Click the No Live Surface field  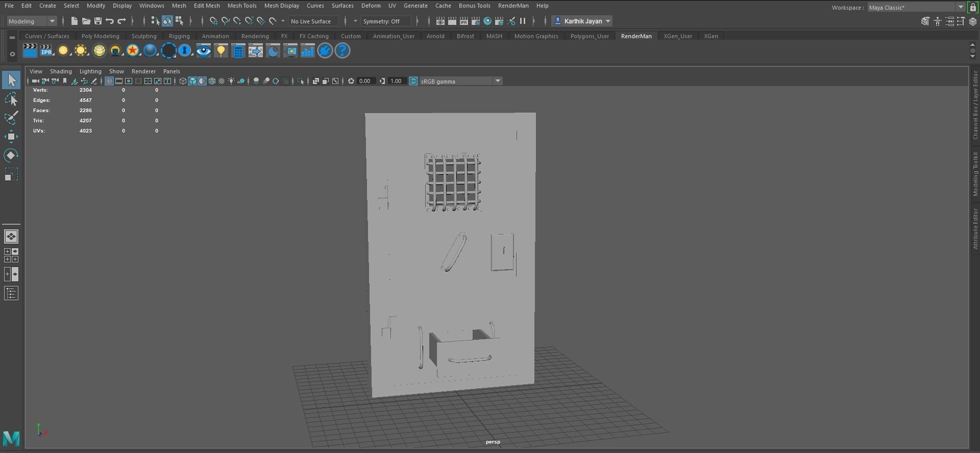point(313,21)
